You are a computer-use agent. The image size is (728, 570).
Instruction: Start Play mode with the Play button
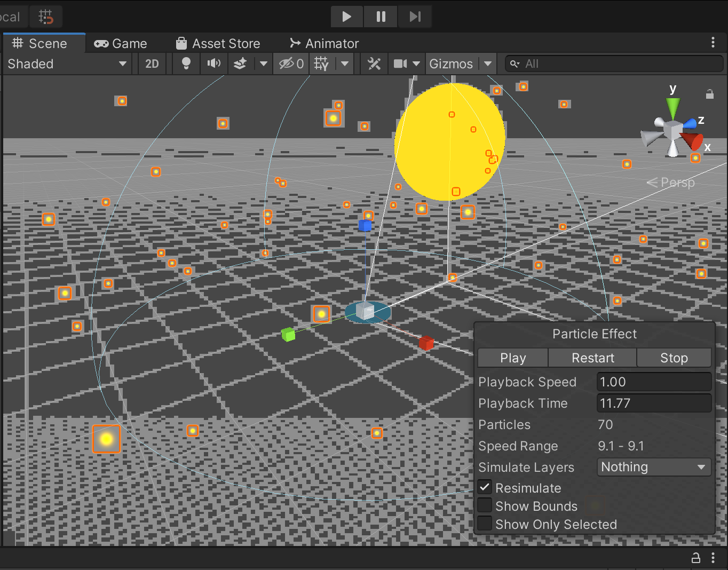click(x=347, y=17)
